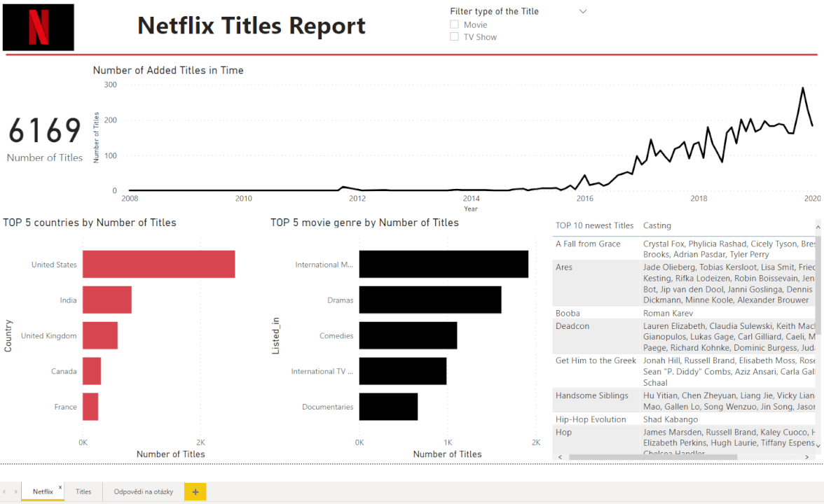Click the 6169 Number of Titles card
Image resolution: width=824 pixels, height=504 pixels.
point(44,136)
